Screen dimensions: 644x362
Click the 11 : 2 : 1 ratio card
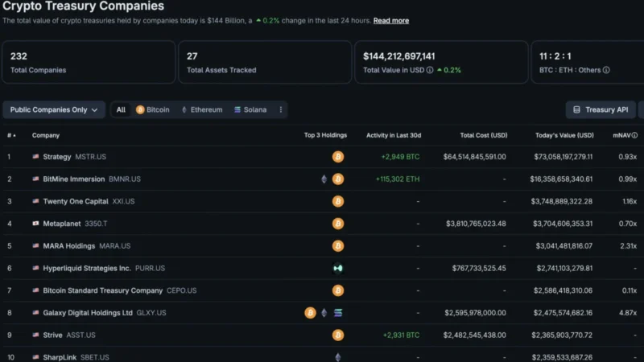(x=588, y=62)
